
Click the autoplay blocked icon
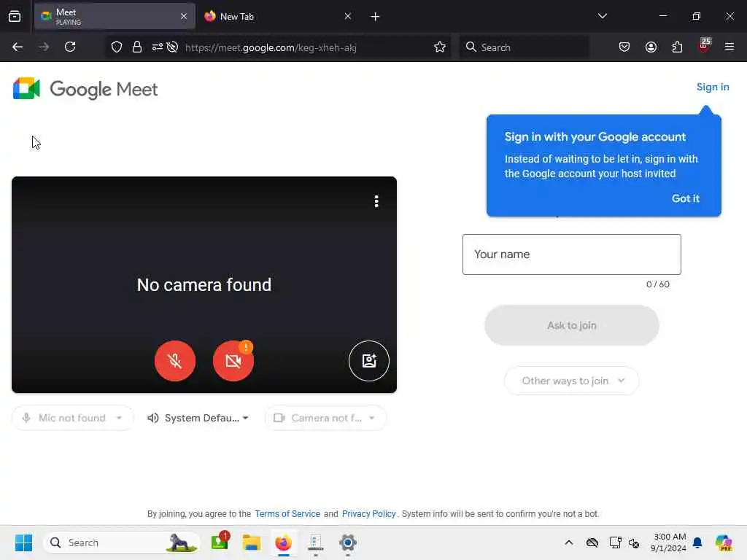click(172, 47)
